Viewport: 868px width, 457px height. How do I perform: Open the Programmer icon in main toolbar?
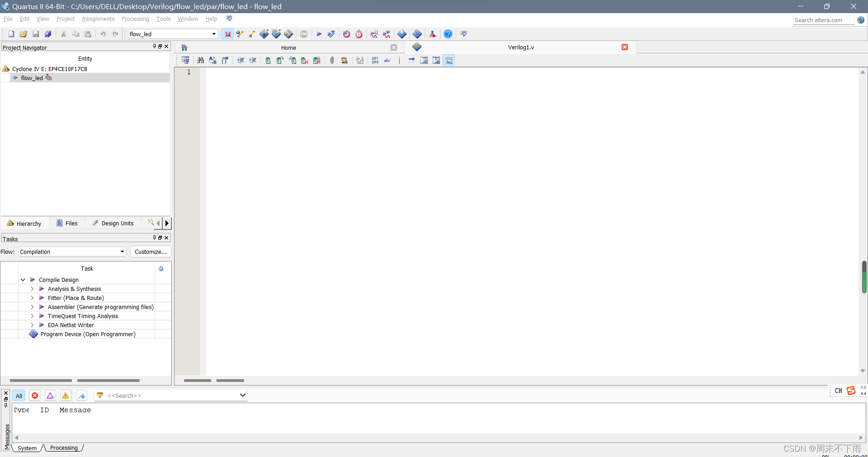[x=417, y=34]
